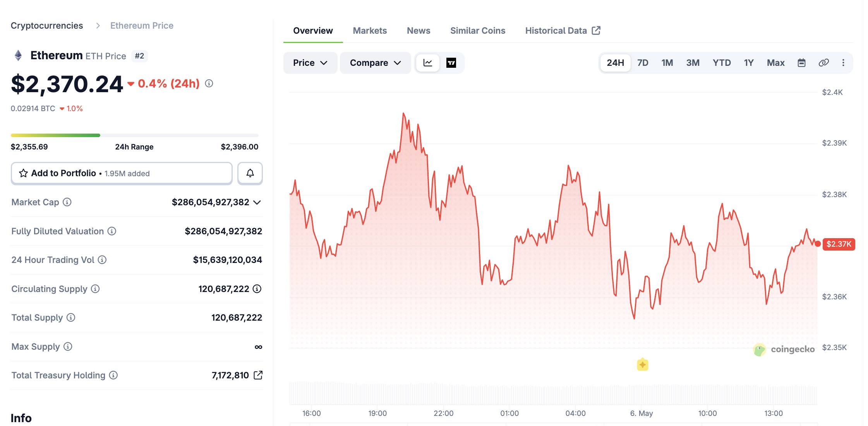Click the Ethereum diamond logo icon

point(18,55)
